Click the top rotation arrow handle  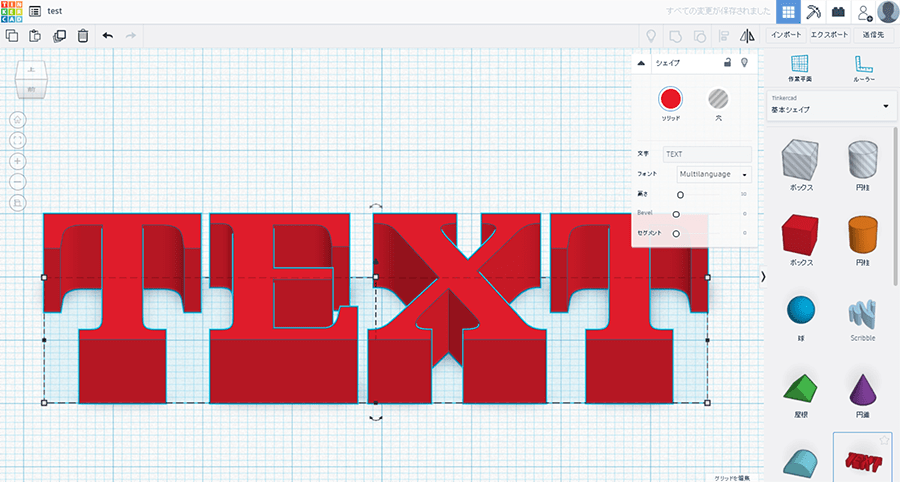tap(375, 205)
